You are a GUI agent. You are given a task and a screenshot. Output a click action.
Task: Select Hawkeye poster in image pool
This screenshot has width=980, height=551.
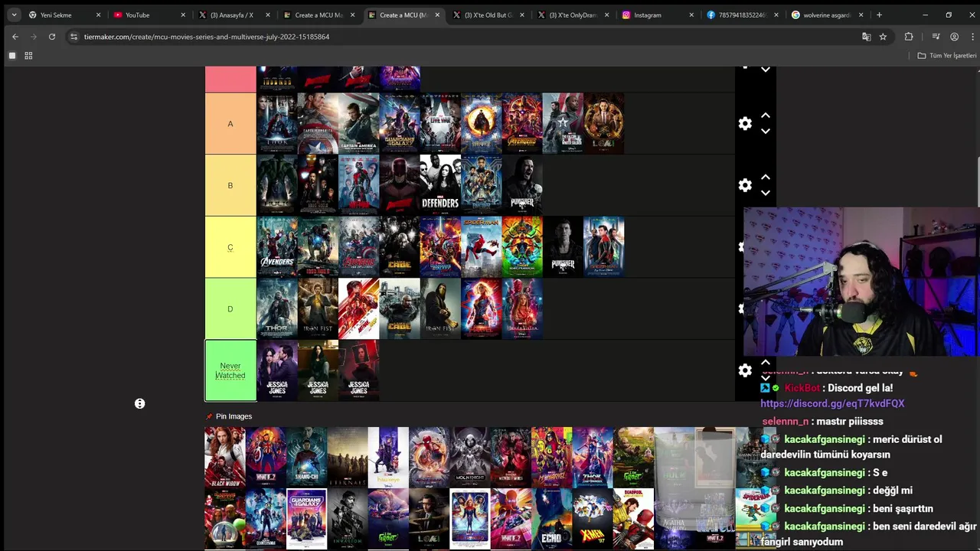click(388, 458)
